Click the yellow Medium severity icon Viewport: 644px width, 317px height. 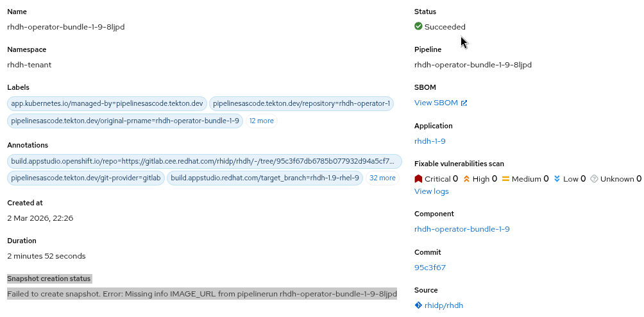click(x=505, y=179)
